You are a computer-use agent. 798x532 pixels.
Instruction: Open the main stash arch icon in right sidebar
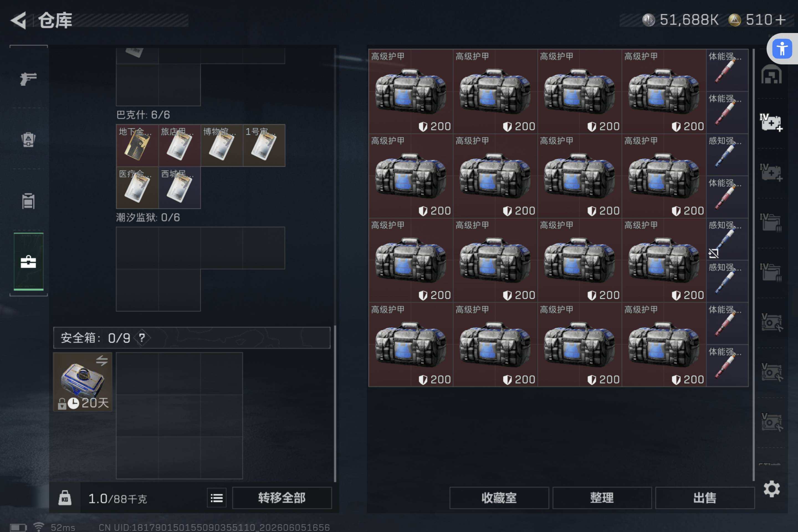pos(771,74)
